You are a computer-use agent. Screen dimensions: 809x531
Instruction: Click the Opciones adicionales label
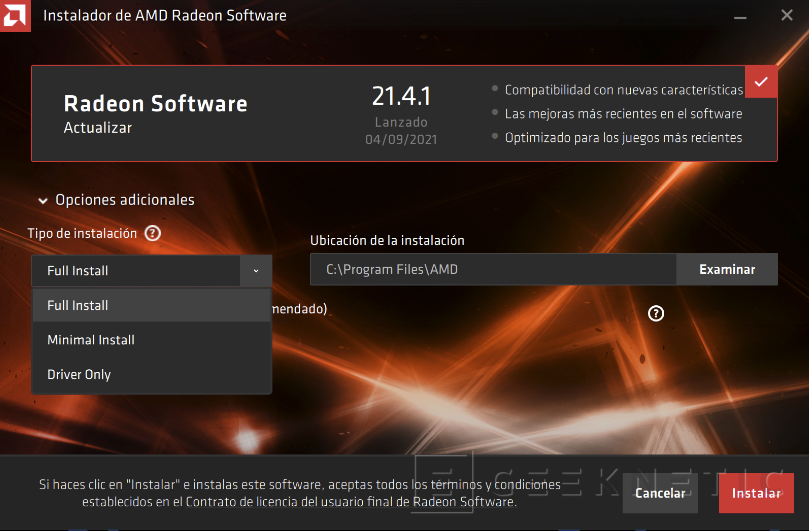pyautogui.click(x=125, y=200)
